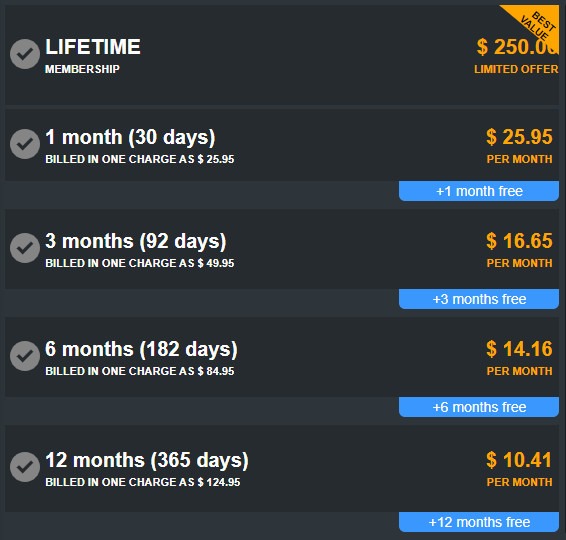Click the +3 months free badge
This screenshot has height=540, width=566.
(479, 299)
